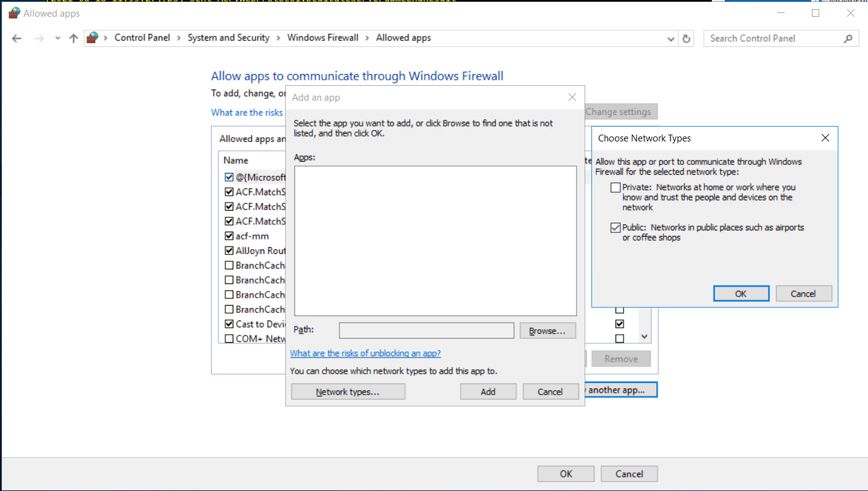
Task: Click Add in Add an app dialog
Action: coord(488,392)
